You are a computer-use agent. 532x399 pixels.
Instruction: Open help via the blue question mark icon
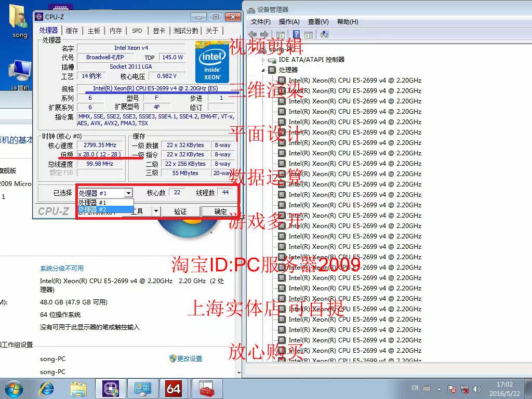click(297, 34)
